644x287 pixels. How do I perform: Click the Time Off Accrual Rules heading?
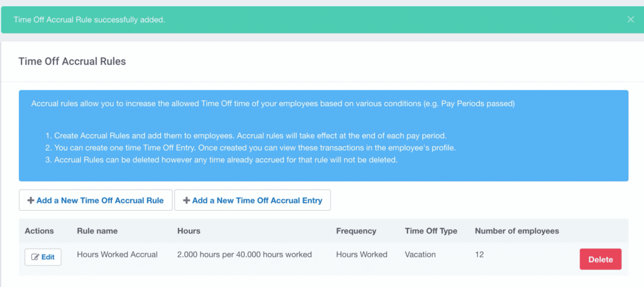pyautogui.click(x=72, y=62)
